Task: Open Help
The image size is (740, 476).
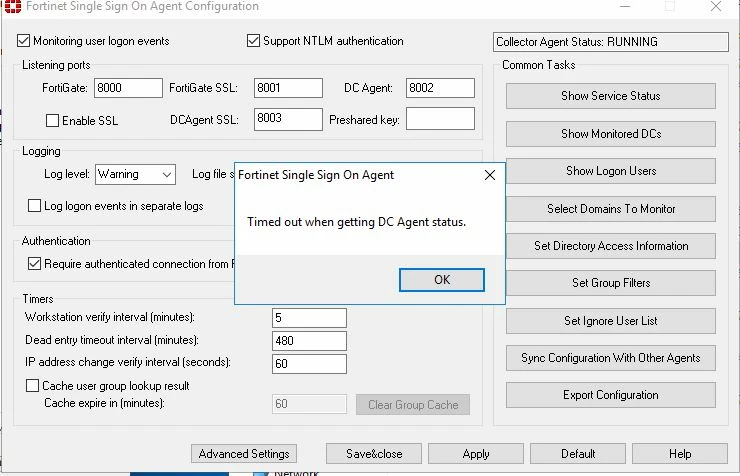Action: click(x=680, y=454)
